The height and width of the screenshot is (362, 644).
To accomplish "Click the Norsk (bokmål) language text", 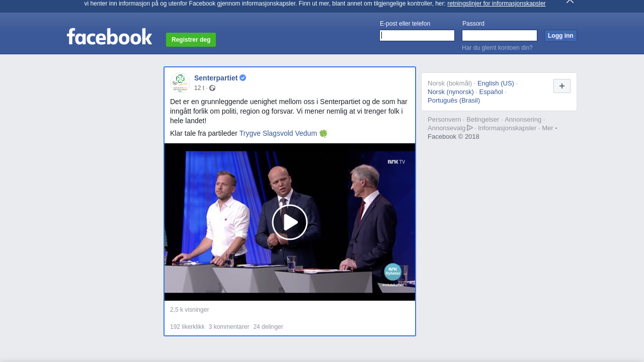I will (450, 83).
